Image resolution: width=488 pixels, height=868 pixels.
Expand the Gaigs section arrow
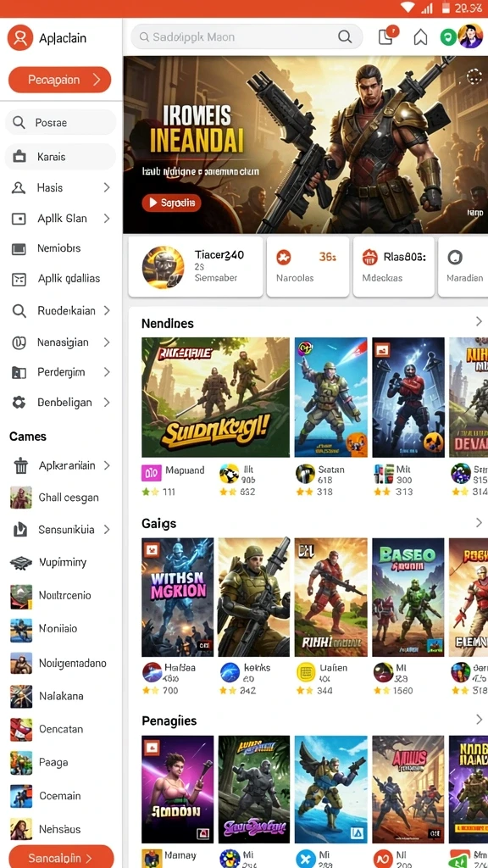(479, 522)
